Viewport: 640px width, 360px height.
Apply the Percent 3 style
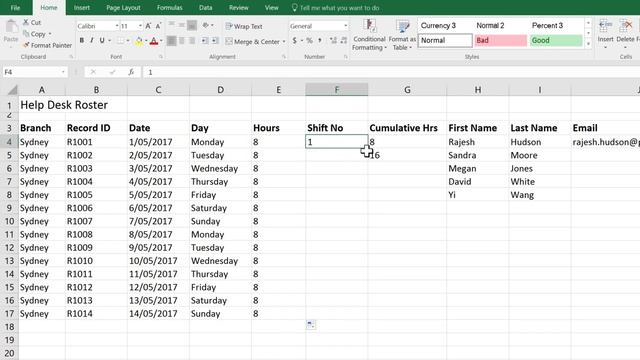(x=556, y=25)
